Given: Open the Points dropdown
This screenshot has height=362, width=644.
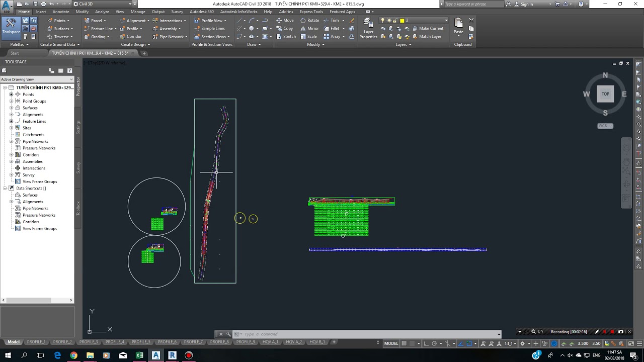Looking at the screenshot, I should tap(59, 21).
